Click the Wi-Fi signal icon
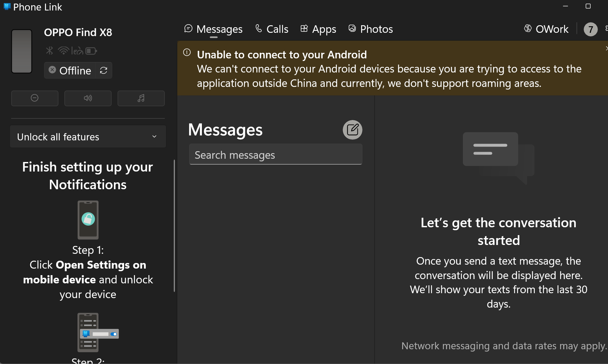 coord(63,51)
